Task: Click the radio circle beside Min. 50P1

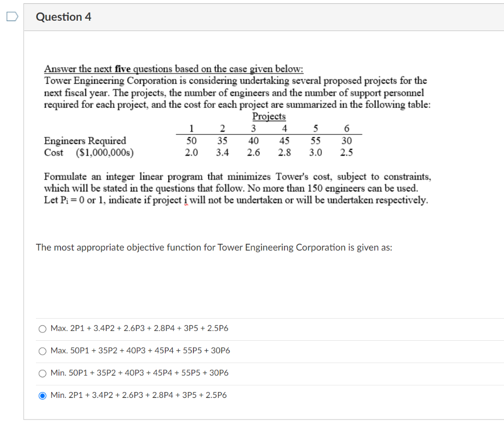Action: tap(42, 373)
